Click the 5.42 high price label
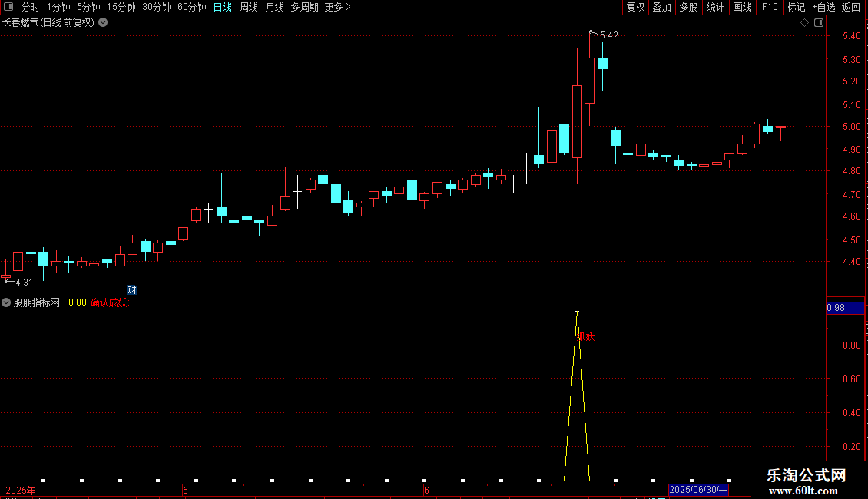This screenshot has width=868, height=499. [609, 35]
